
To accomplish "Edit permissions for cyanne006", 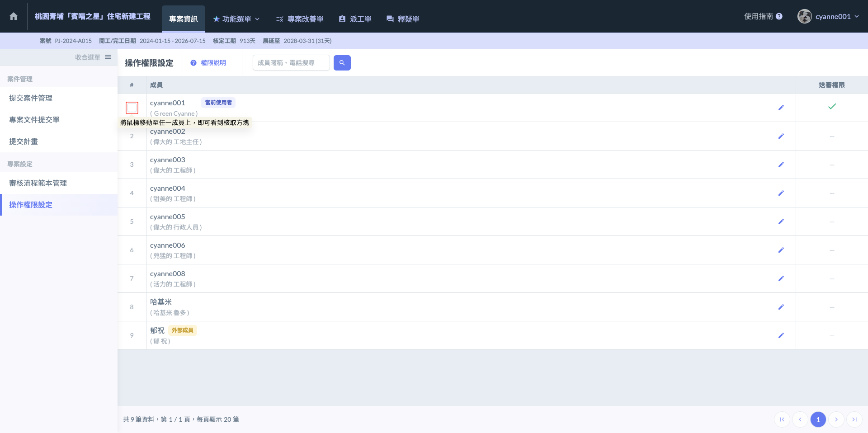I will click(x=781, y=250).
